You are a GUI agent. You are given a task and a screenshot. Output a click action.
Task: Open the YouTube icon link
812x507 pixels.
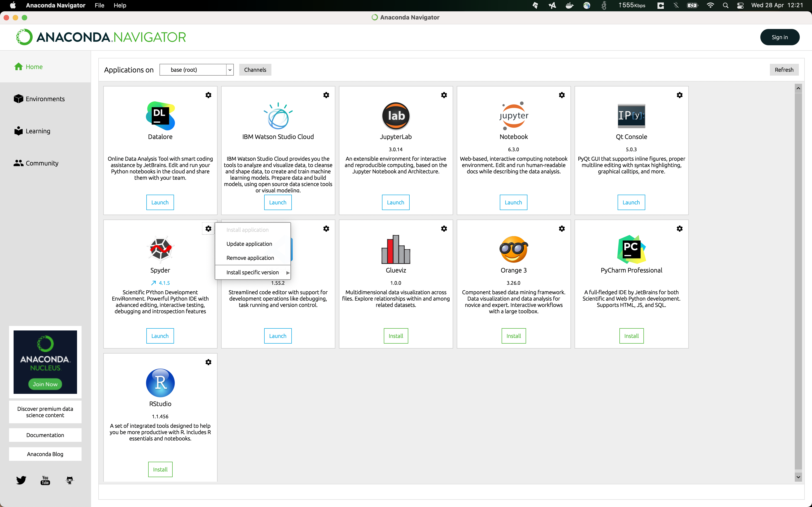tap(45, 480)
